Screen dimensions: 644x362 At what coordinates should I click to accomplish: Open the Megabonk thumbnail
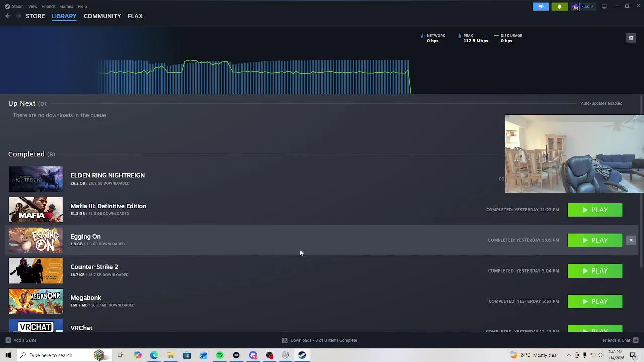coord(36,301)
